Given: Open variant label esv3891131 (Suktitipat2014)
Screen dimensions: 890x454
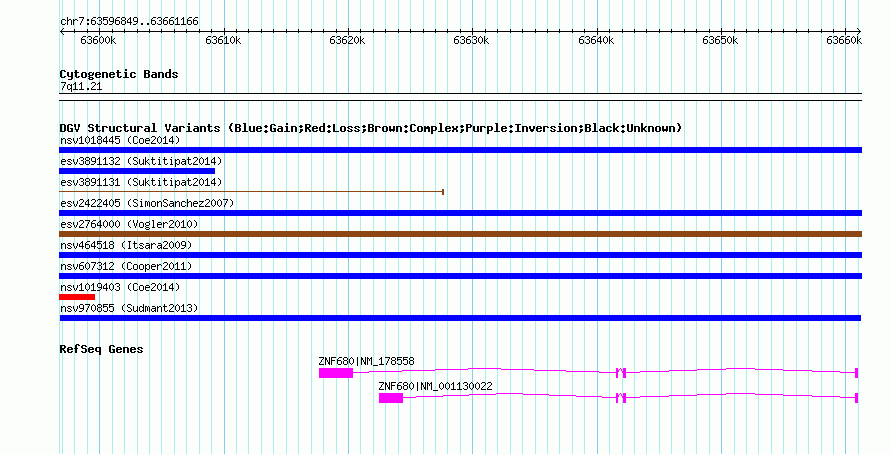Looking at the screenshot, I should (141, 182).
